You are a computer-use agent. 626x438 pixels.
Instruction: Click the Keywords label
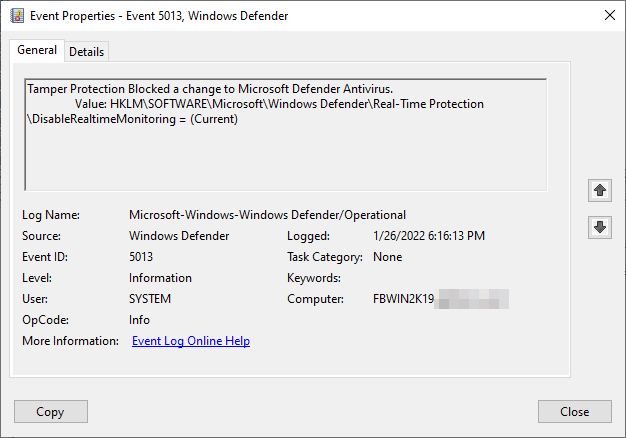pyautogui.click(x=314, y=278)
